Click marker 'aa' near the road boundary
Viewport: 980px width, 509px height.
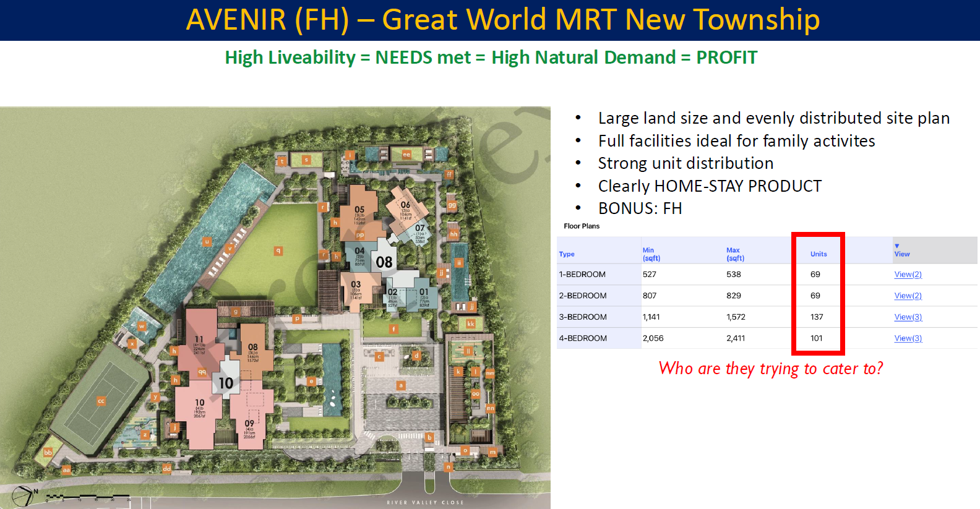tap(66, 469)
